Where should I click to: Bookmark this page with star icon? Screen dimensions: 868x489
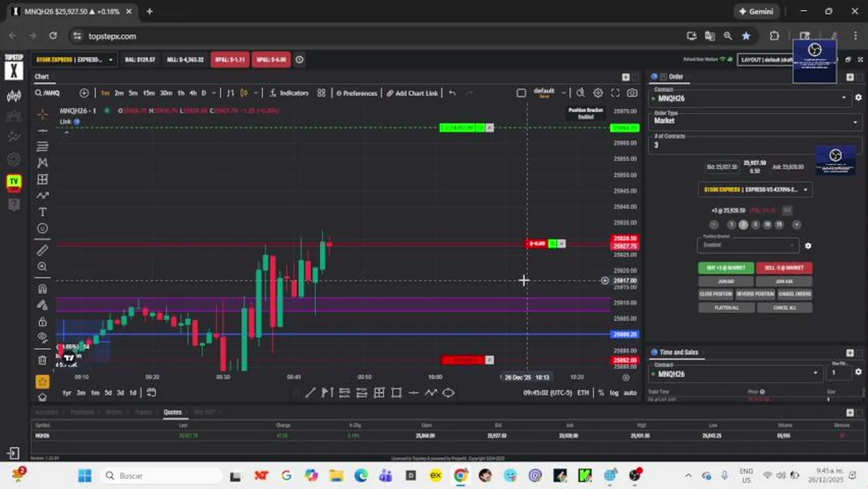[746, 36]
